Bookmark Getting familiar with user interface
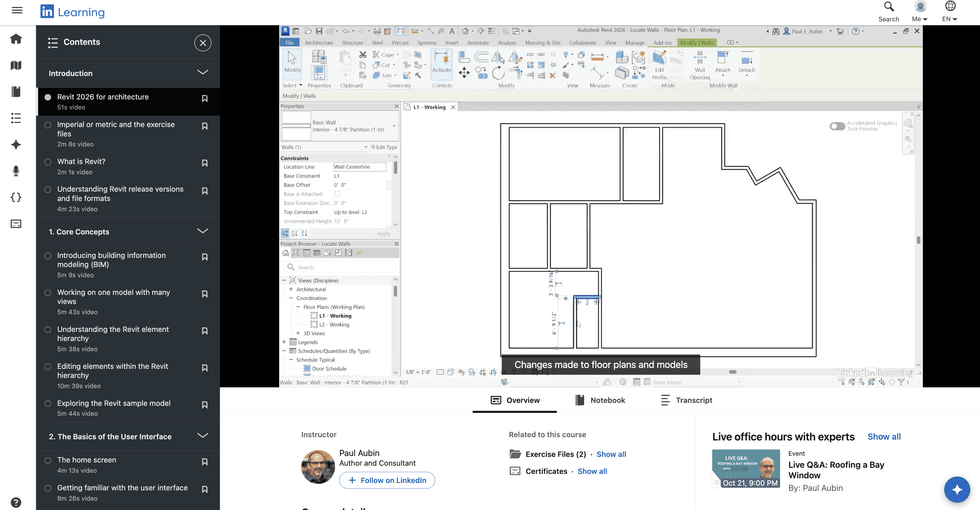Image resolution: width=980 pixels, height=510 pixels. tap(205, 489)
